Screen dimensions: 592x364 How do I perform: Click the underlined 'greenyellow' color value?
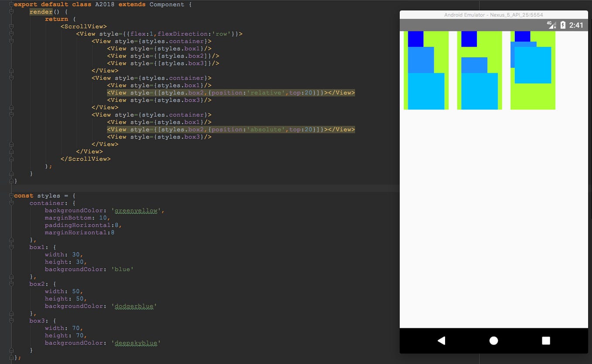pyautogui.click(x=136, y=210)
